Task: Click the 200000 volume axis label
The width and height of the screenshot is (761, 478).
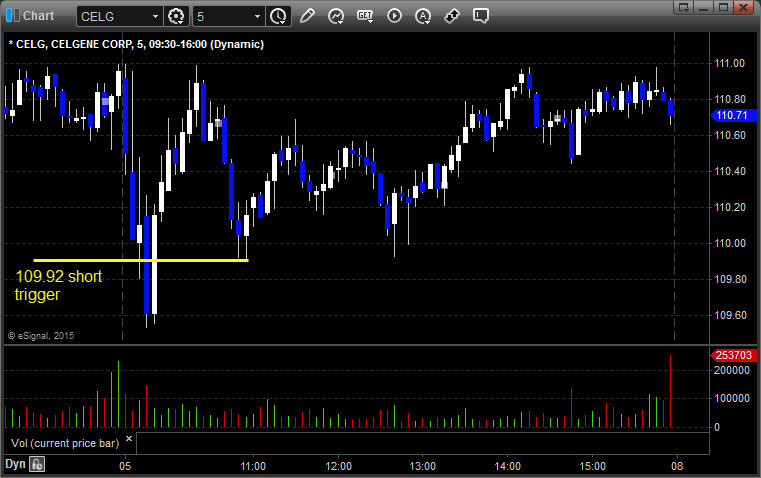Action: click(732, 370)
